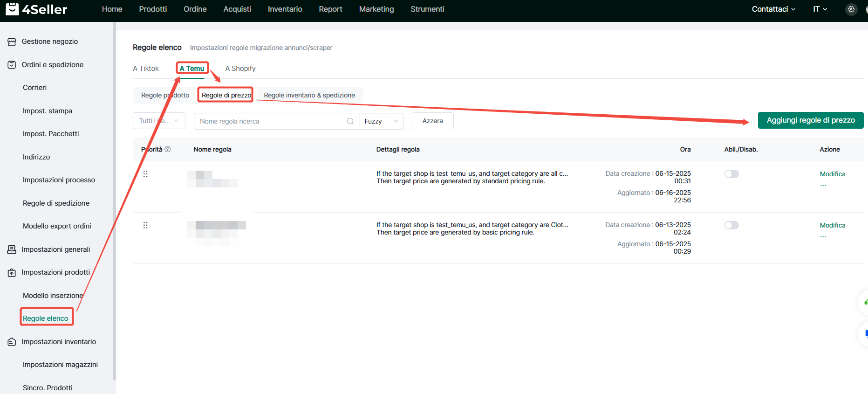Open more actions under second Modifica
The height and width of the screenshot is (394, 868).
click(x=823, y=236)
